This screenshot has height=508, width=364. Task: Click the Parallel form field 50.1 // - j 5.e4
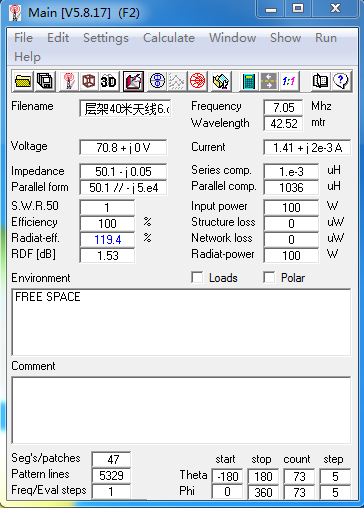[x=123, y=187]
